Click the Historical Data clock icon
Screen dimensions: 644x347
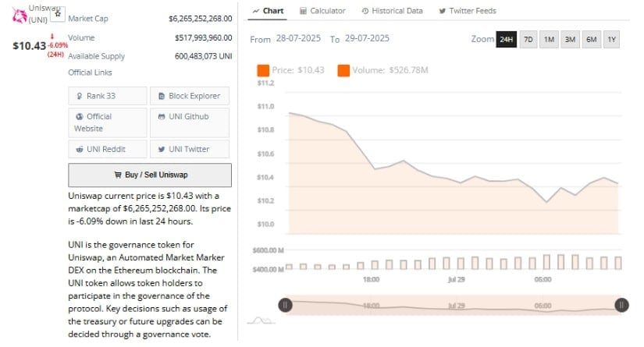click(365, 11)
